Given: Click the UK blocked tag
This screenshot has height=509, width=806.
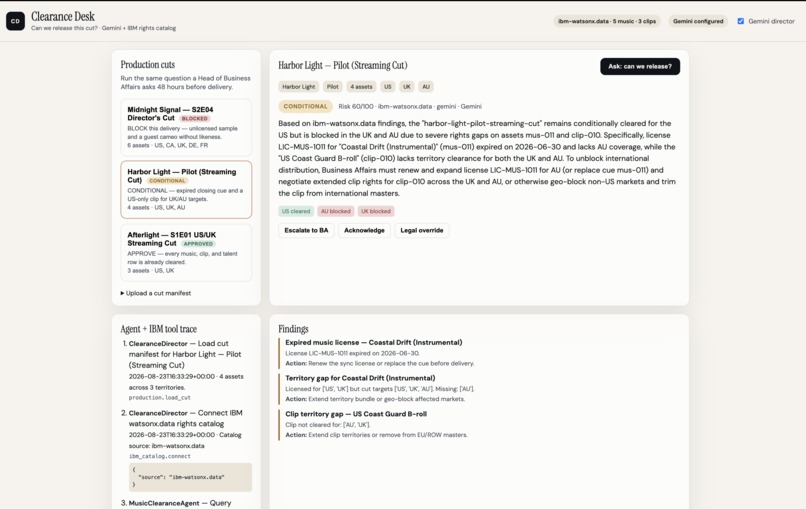Looking at the screenshot, I should [x=376, y=211].
